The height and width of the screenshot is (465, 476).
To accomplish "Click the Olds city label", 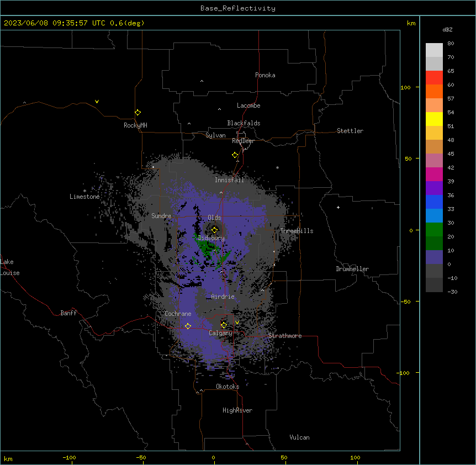I will (214, 218).
